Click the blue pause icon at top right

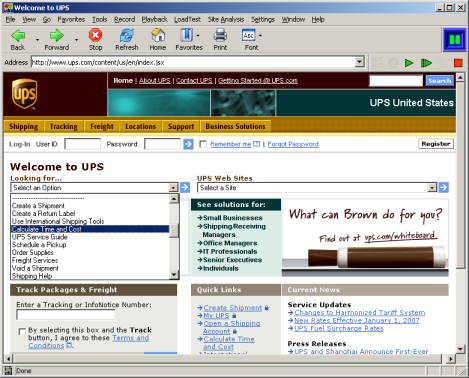pyautogui.click(x=455, y=40)
